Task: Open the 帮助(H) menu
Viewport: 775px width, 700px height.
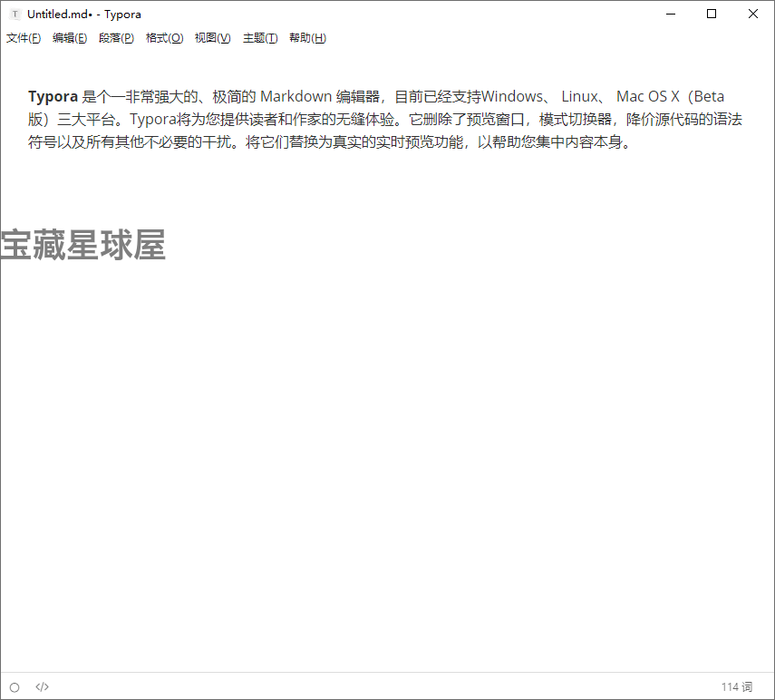Action: point(307,38)
